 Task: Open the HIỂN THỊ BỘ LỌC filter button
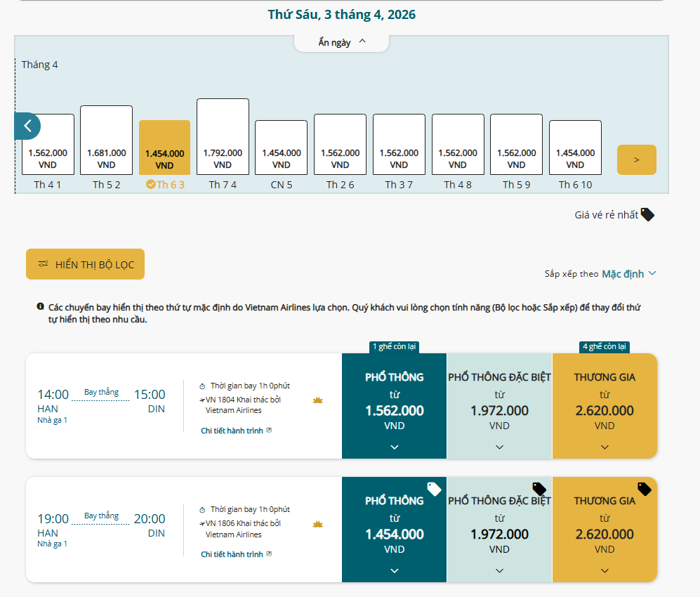(85, 264)
